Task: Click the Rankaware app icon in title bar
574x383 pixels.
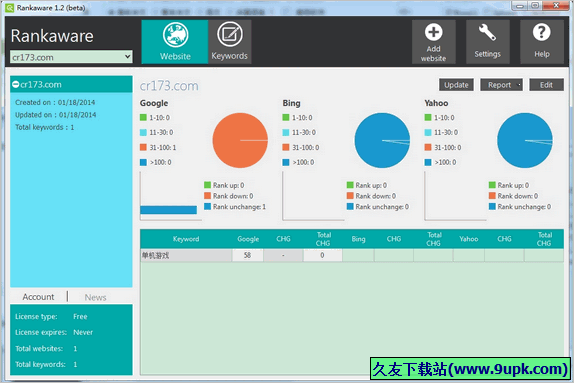Action: (10, 8)
